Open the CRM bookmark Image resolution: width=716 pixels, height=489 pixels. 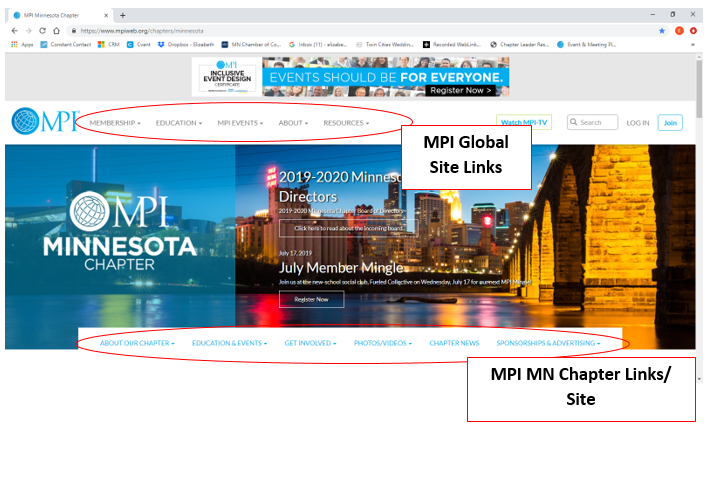(109, 44)
